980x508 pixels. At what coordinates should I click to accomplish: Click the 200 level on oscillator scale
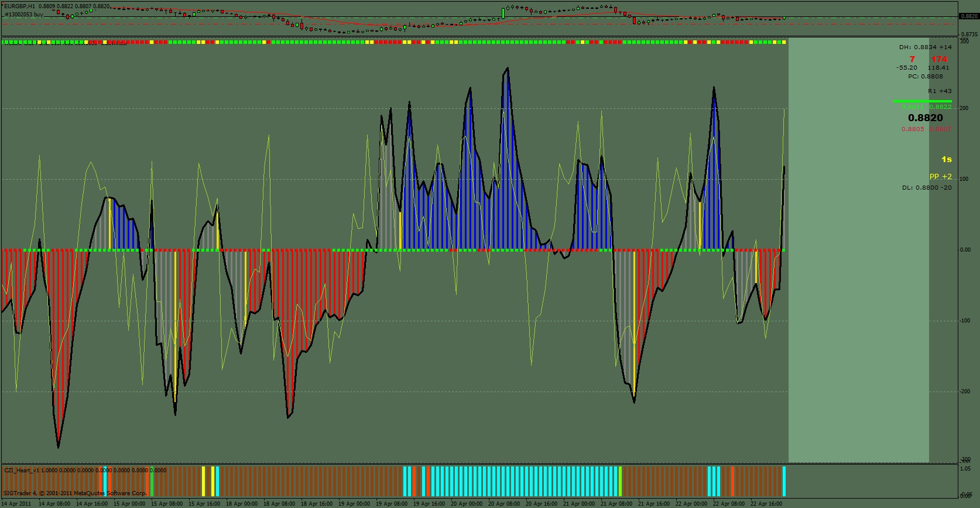click(964, 108)
